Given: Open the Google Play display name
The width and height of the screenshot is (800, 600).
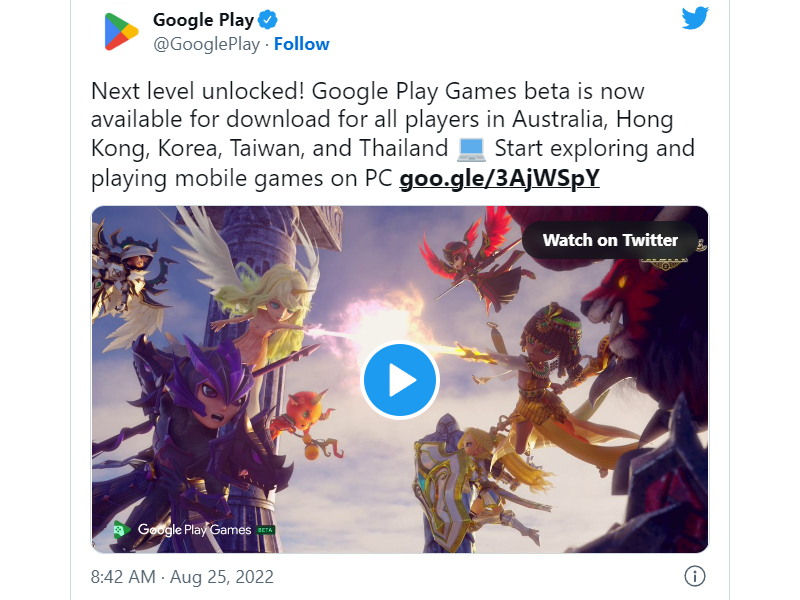Looking at the screenshot, I should tap(203, 20).
